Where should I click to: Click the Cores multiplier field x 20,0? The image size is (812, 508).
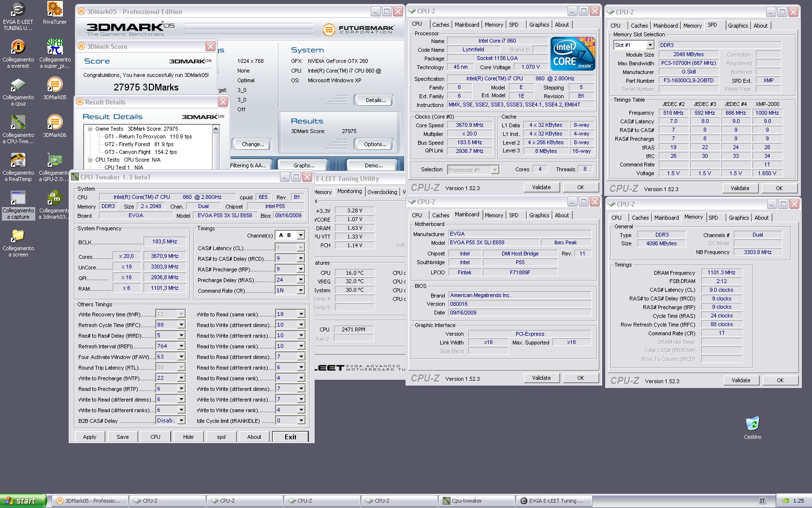click(x=126, y=256)
